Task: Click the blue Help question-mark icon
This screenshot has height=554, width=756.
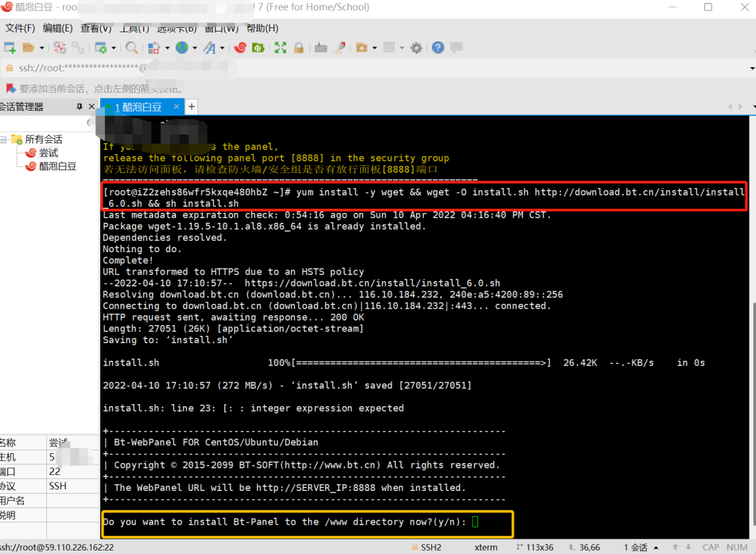Action: click(437, 48)
